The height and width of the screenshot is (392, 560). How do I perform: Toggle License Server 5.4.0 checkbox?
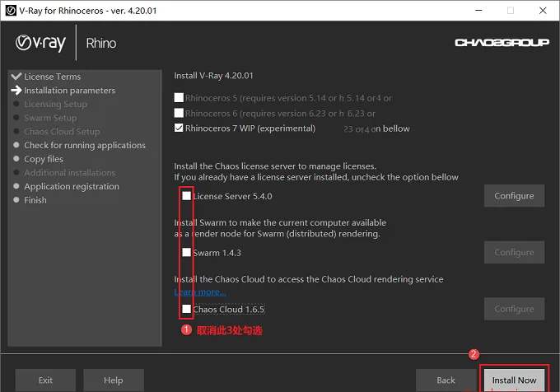click(x=186, y=196)
